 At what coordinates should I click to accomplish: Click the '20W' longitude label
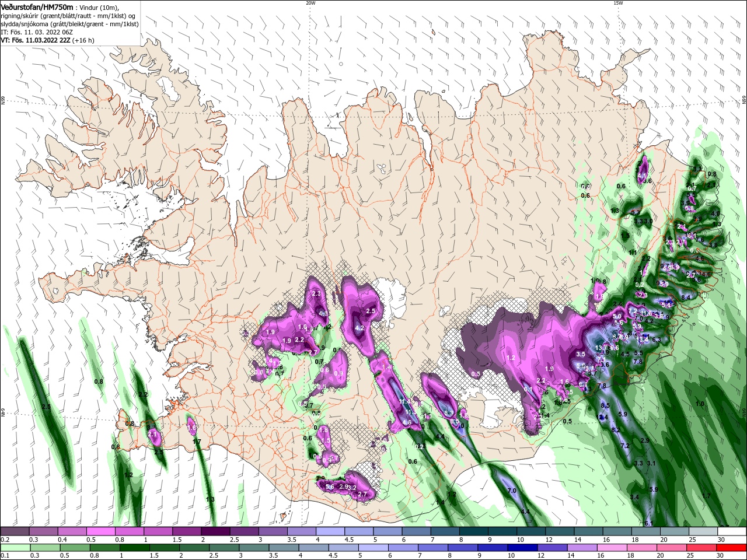click(x=310, y=3)
